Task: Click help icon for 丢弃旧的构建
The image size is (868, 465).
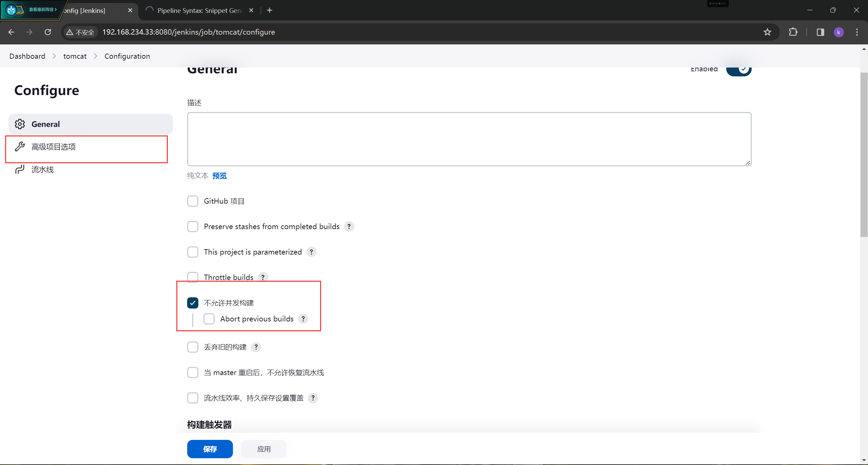Action: tap(256, 347)
